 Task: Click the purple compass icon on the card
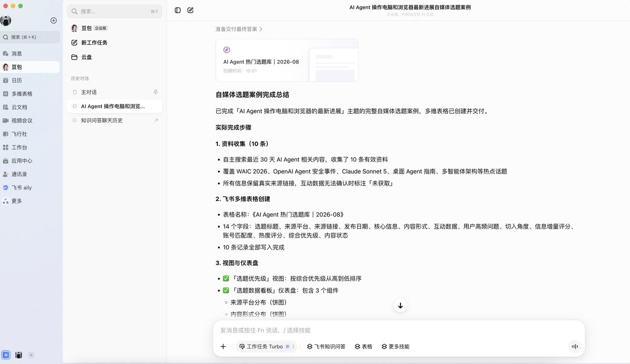tap(227, 50)
